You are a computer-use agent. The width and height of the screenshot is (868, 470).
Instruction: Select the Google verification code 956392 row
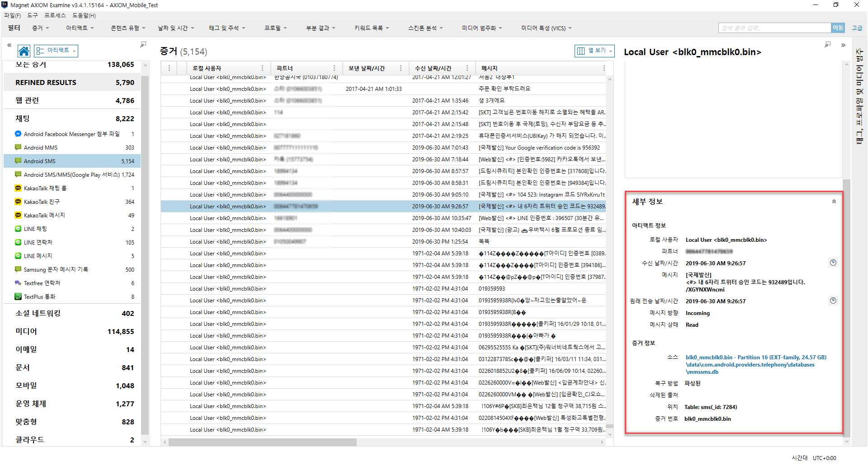click(x=383, y=147)
